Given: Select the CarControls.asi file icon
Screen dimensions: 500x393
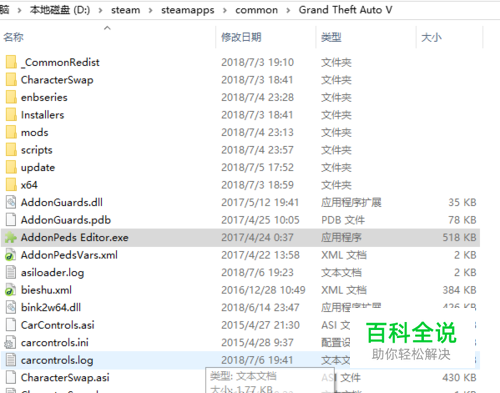Looking at the screenshot, I should (x=11, y=325).
